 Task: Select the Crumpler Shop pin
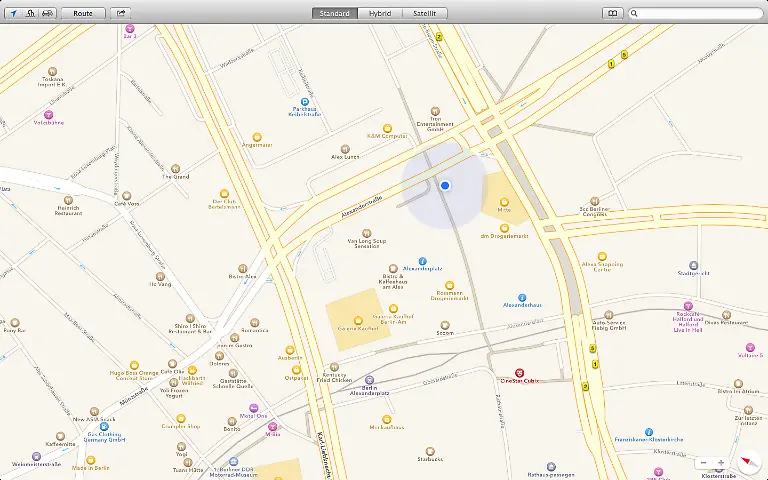181,418
